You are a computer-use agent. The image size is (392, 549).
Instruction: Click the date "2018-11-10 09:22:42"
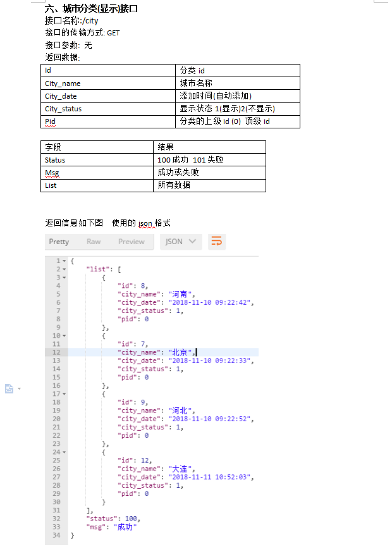click(209, 302)
